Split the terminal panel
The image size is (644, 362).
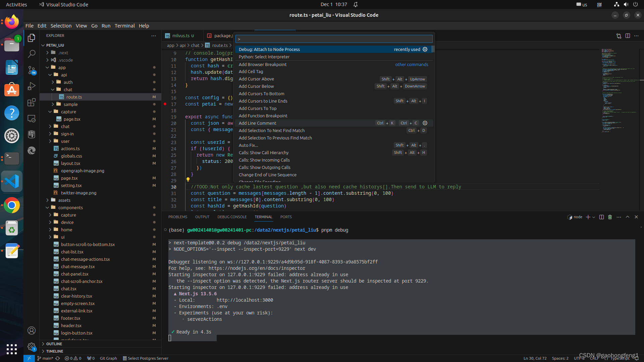point(601,217)
